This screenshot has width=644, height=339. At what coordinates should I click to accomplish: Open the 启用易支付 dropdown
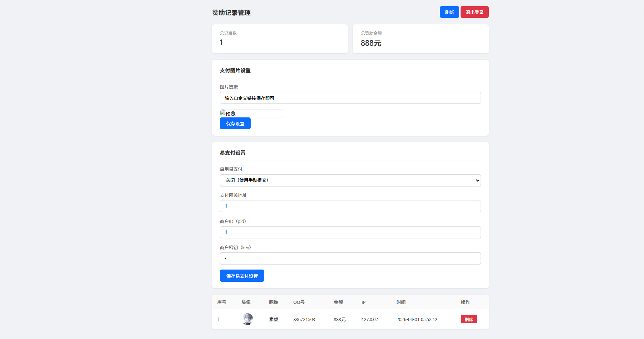coord(350,180)
